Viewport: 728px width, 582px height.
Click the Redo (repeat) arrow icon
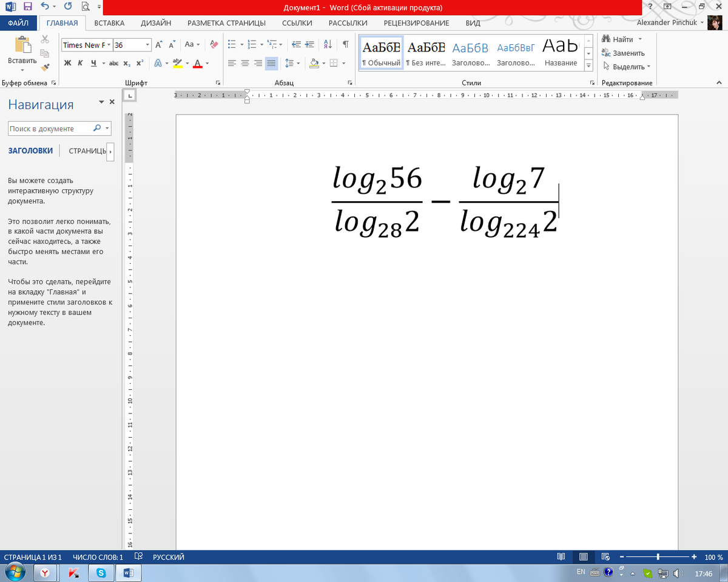pyautogui.click(x=68, y=7)
